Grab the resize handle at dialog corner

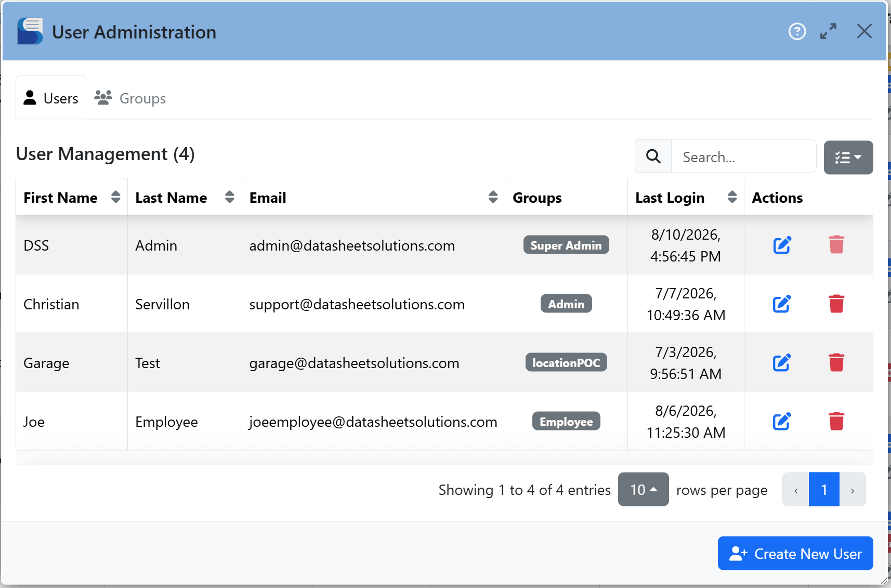884,581
